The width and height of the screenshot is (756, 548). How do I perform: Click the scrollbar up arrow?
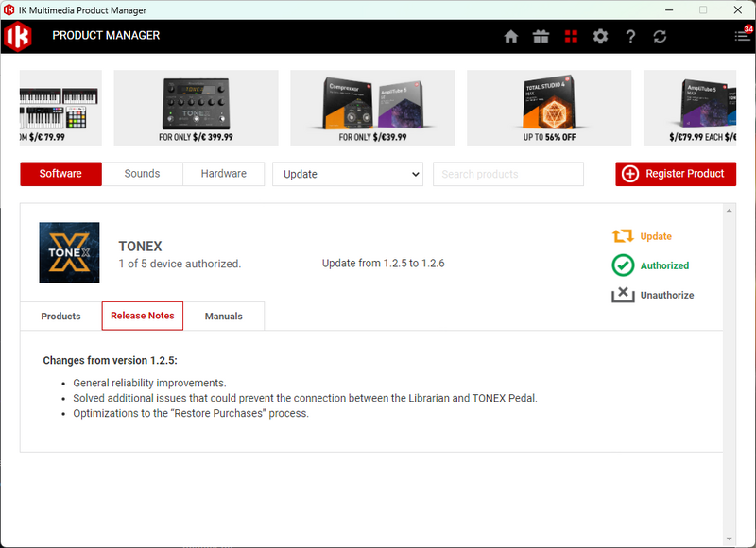(x=729, y=210)
